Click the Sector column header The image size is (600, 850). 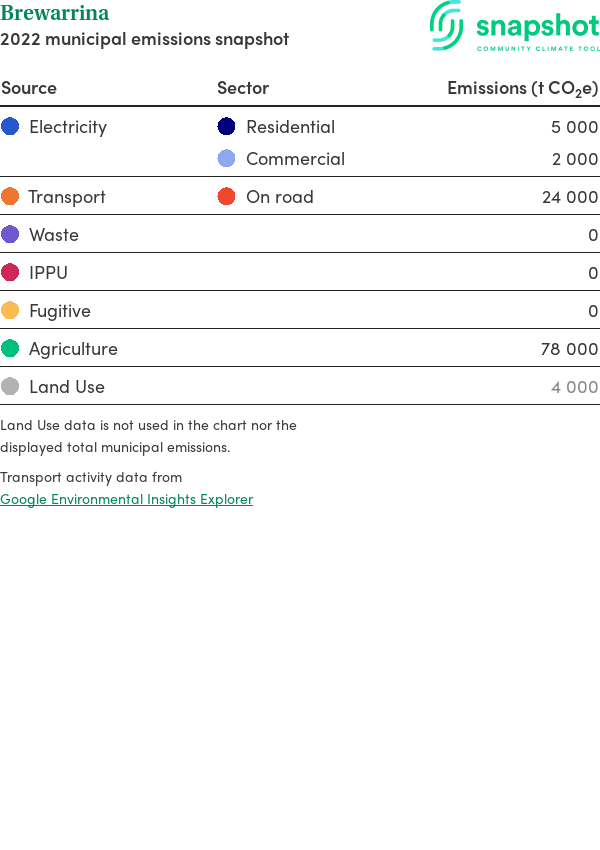(243, 88)
